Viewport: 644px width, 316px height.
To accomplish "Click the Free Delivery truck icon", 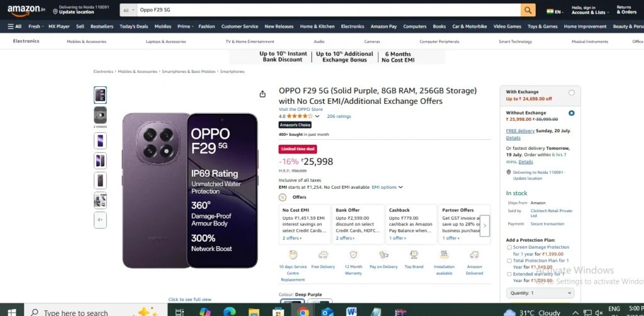I will 323,255.
